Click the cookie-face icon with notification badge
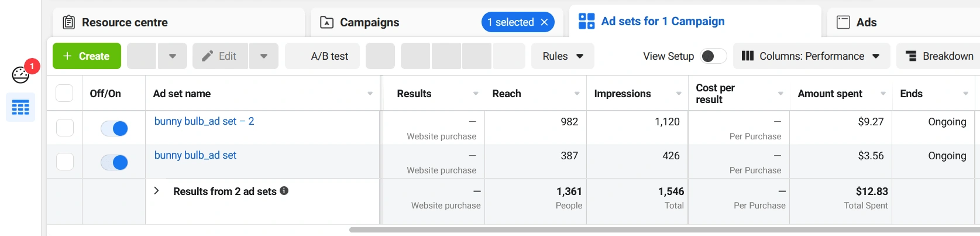Viewport: 980px width, 236px height. [x=21, y=74]
